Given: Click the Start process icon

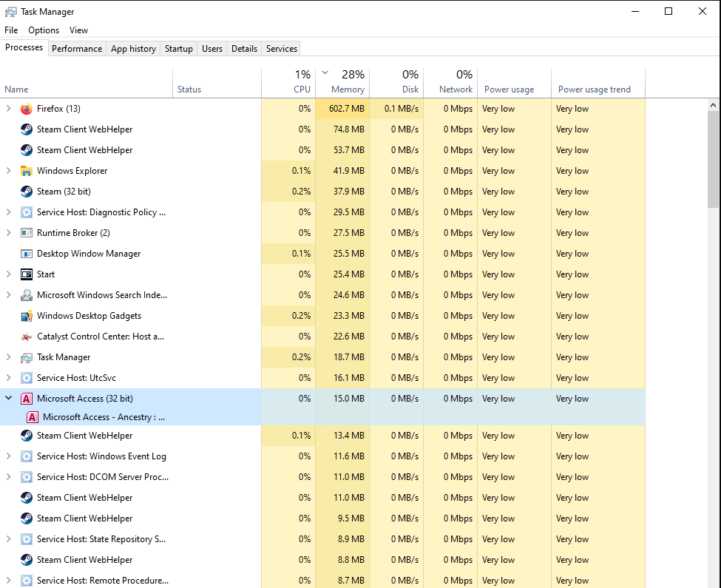Looking at the screenshot, I should coord(26,274).
